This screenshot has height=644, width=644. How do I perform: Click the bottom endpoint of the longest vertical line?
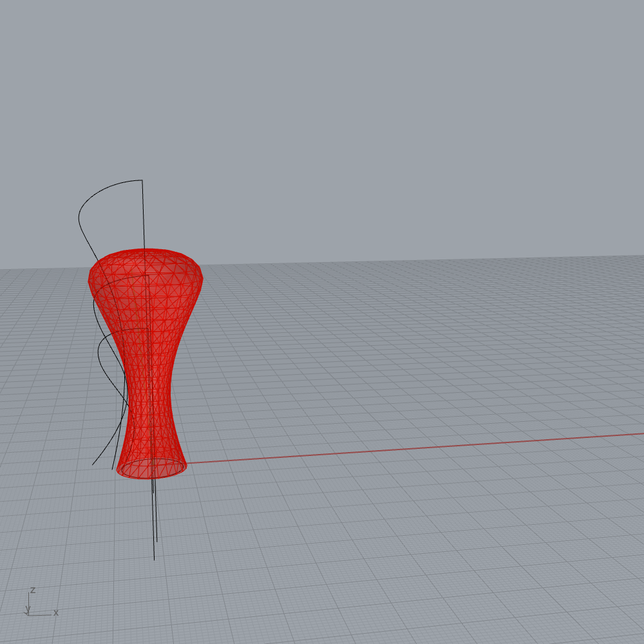click(x=154, y=559)
